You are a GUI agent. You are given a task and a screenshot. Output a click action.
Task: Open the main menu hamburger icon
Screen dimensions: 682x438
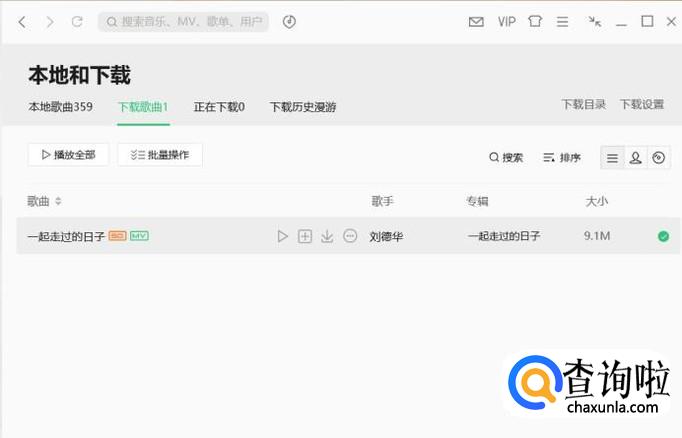[x=563, y=21]
